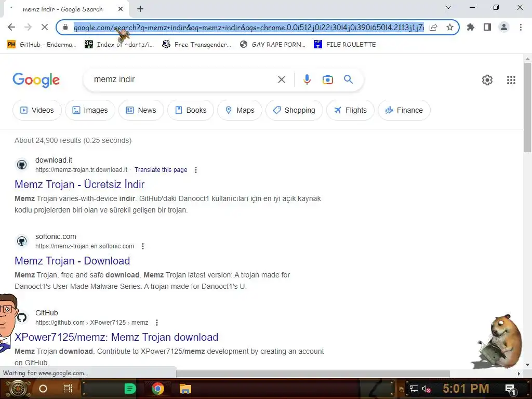Open the GitHub - Enderma... bookmark
Screen dimensions: 532x399
coord(42,45)
